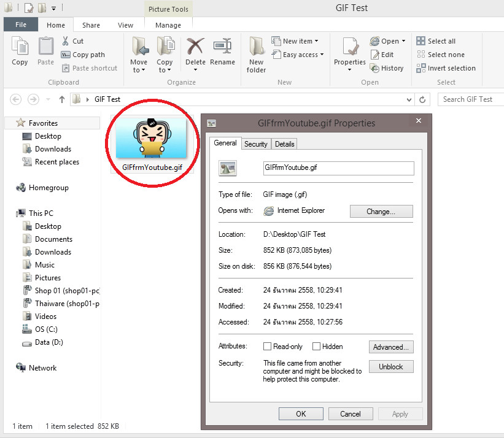Select Videos under This PC
This screenshot has width=504, height=438.
pos(39,317)
